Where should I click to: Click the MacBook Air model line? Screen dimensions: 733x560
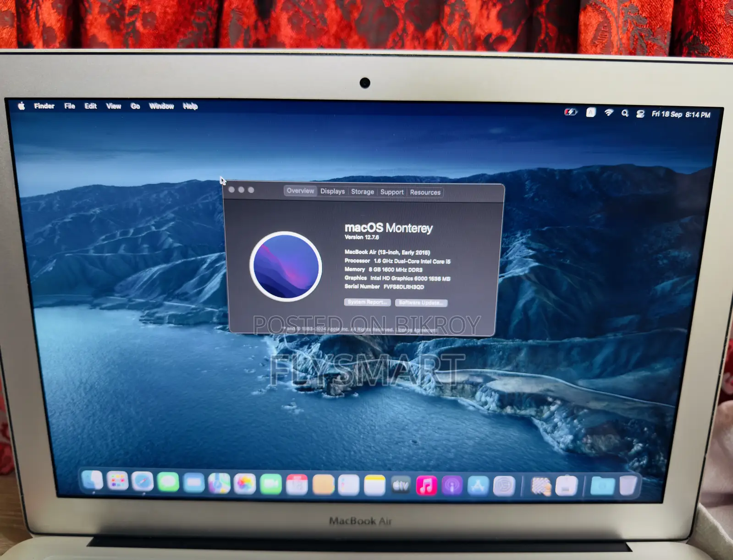(x=387, y=252)
